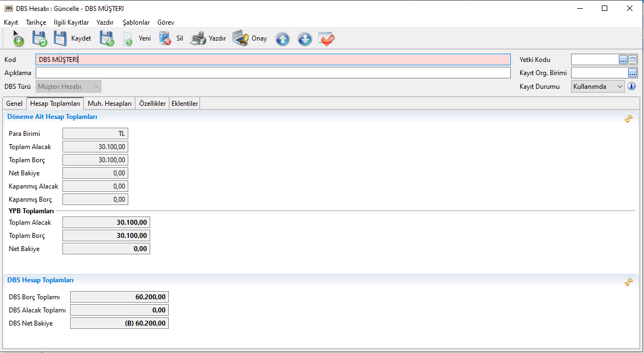644x353 pixels.
Task: Approve the record using Onay
Action: tap(250, 39)
